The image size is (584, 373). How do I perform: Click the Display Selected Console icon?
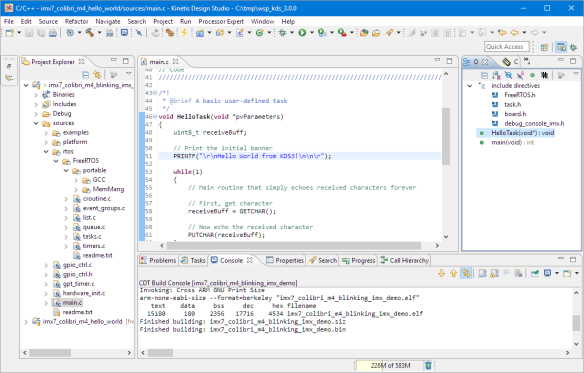[x=547, y=274]
